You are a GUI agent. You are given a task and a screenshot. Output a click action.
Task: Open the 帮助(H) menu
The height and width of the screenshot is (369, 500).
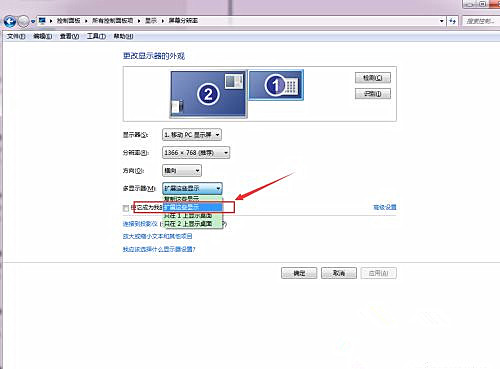[x=123, y=36]
